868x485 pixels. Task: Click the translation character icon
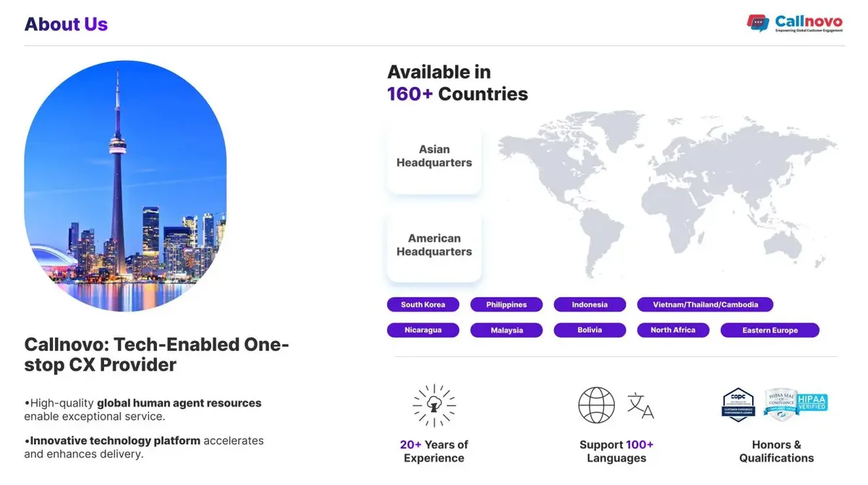pos(640,405)
